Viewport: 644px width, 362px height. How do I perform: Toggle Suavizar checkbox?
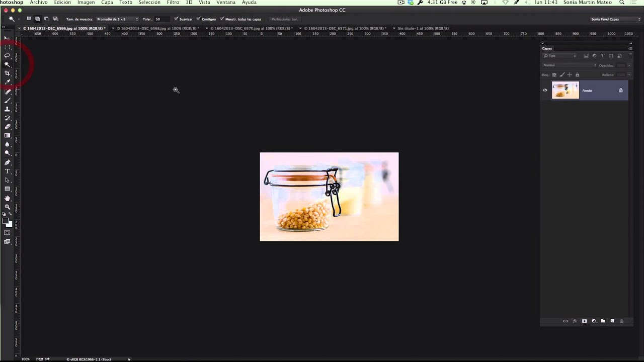(176, 19)
